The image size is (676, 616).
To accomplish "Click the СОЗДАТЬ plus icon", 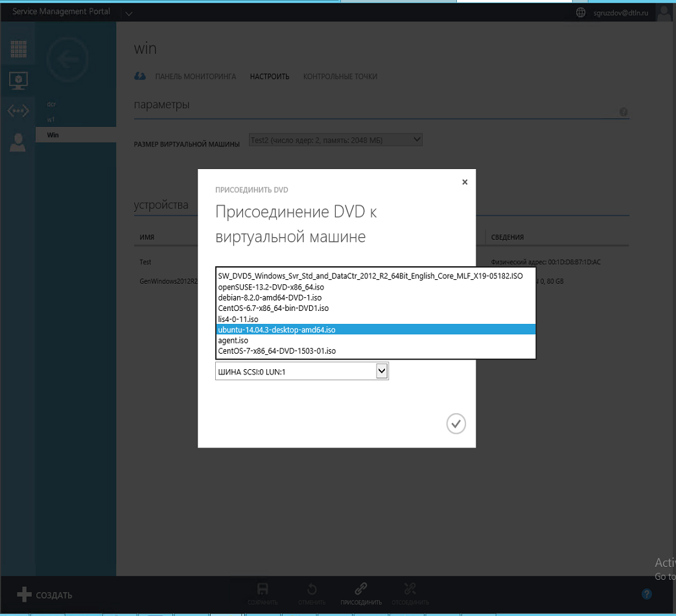I will click(23, 594).
